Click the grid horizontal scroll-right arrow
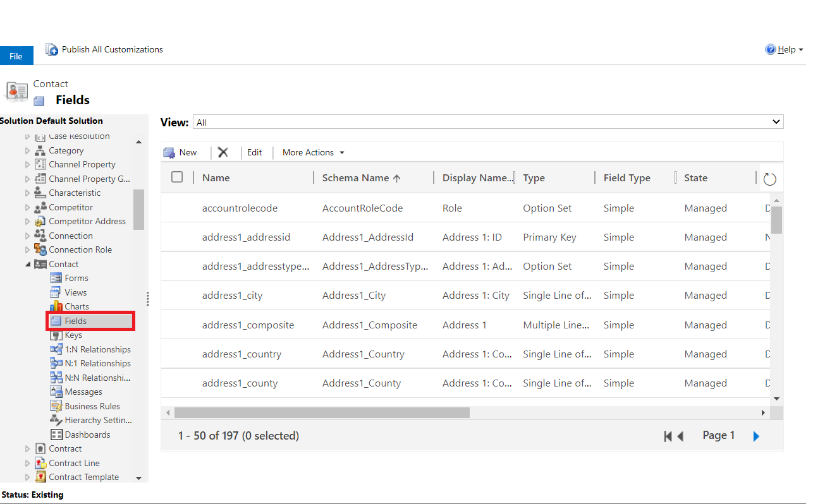 click(763, 412)
